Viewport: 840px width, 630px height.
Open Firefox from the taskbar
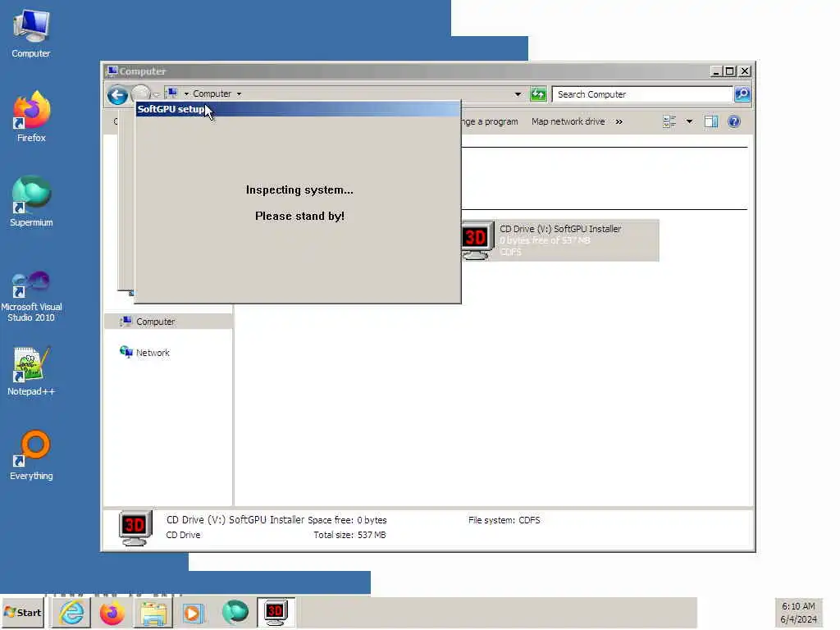[112, 612]
